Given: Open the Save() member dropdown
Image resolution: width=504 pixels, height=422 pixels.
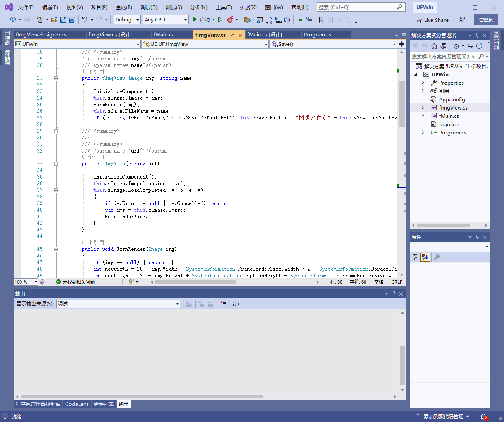Looking at the screenshot, I should click(x=333, y=44).
